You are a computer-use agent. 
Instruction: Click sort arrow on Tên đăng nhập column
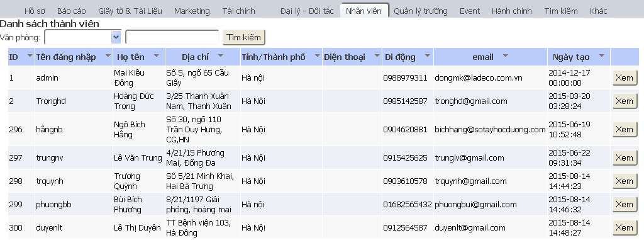[108, 55]
